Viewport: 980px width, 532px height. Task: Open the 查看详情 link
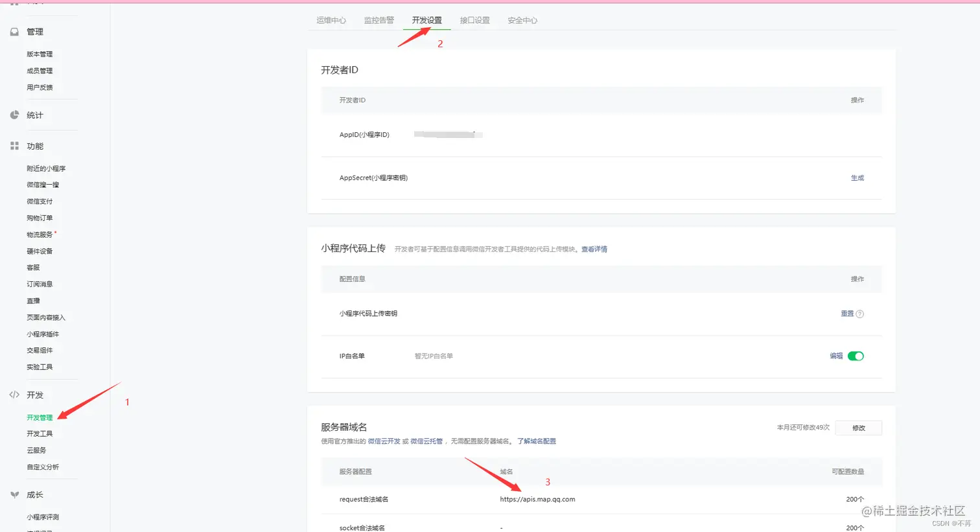pyautogui.click(x=594, y=249)
